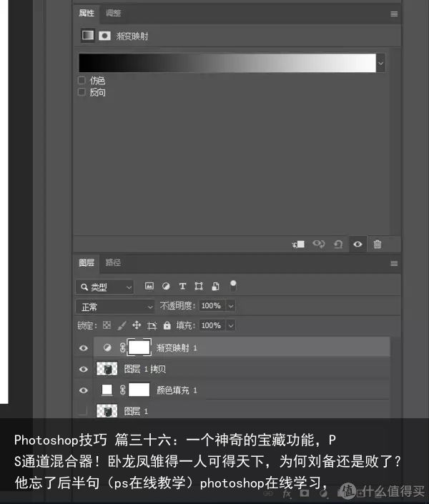
Task: Open the 不透明度 slider dropdown
Action: (x=230, y=306)
